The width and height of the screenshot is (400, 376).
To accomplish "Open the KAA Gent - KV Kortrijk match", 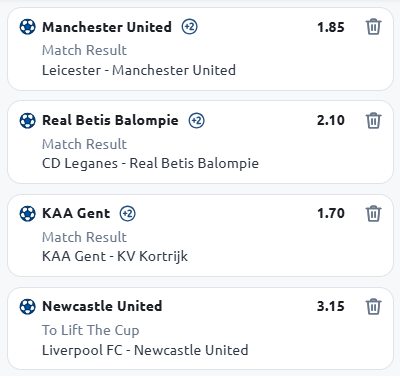I will (115, 257).
